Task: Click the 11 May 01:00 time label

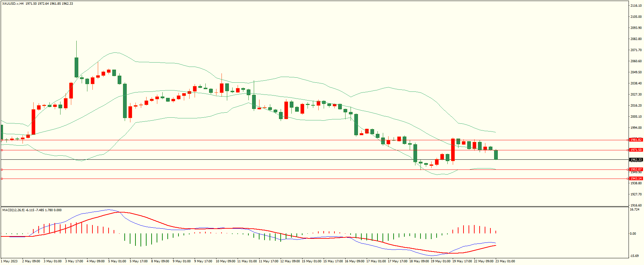Action: (247, 261)
